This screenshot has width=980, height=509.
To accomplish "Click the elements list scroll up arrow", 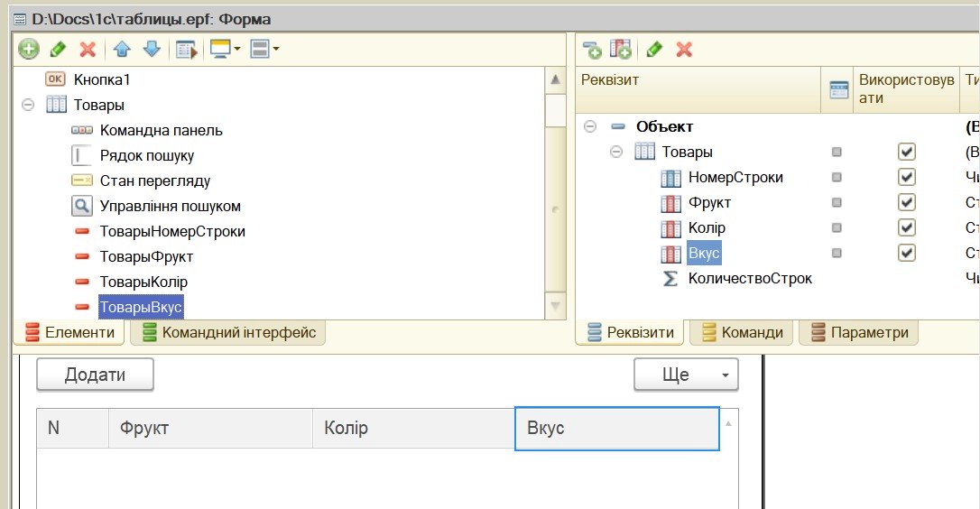I will coord(555,79).
